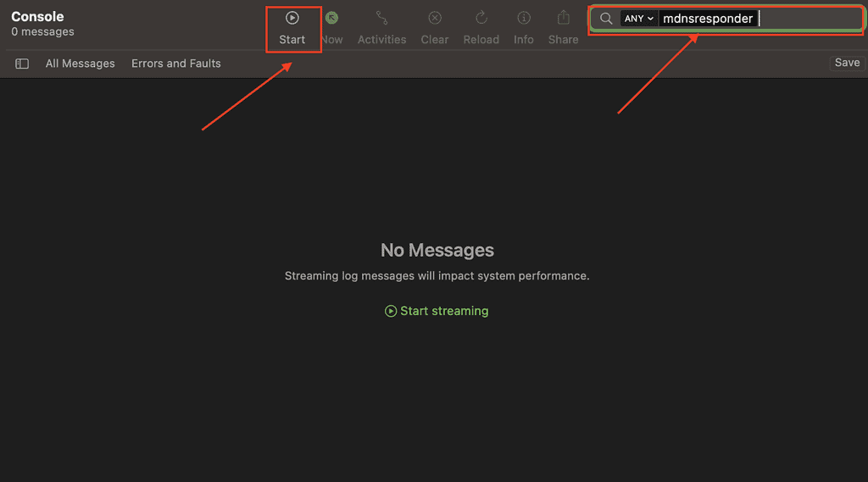The image size is (868, 482).
Task: Switch to the All Messages filter
Action: 81,64
